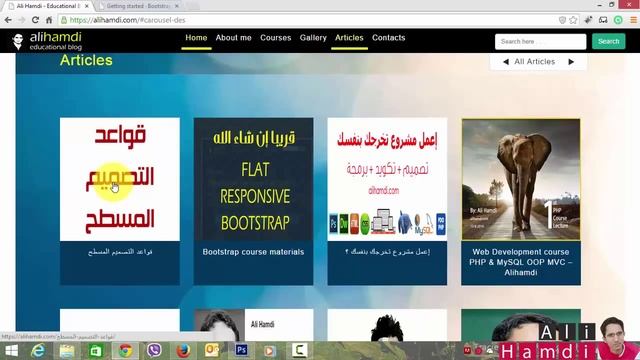Switch to the Getting started - Bootstrap tab
Screen dimensions: 640x360
coord(139,6)
